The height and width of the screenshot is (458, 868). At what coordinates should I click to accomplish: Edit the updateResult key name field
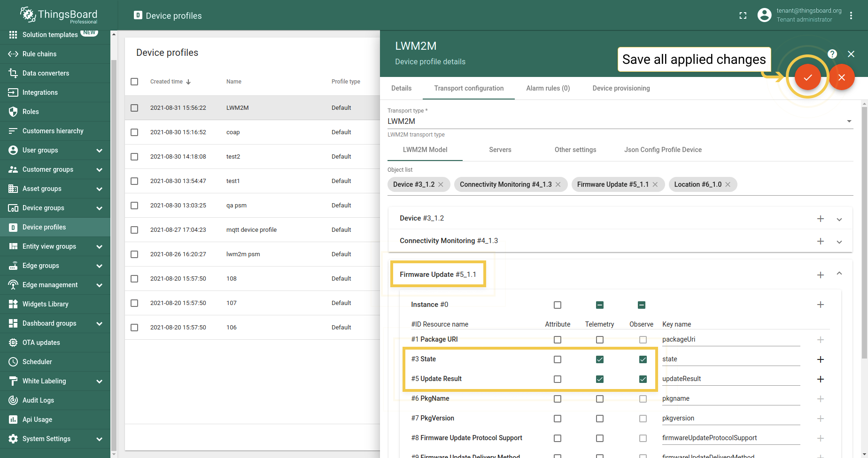(x=731, y=379)
